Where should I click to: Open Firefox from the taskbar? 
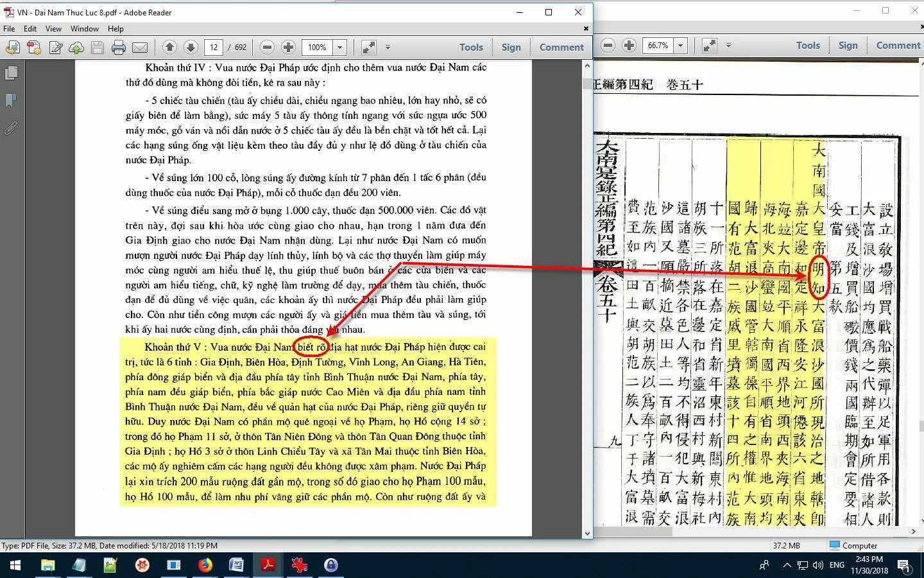pos(205,565)
